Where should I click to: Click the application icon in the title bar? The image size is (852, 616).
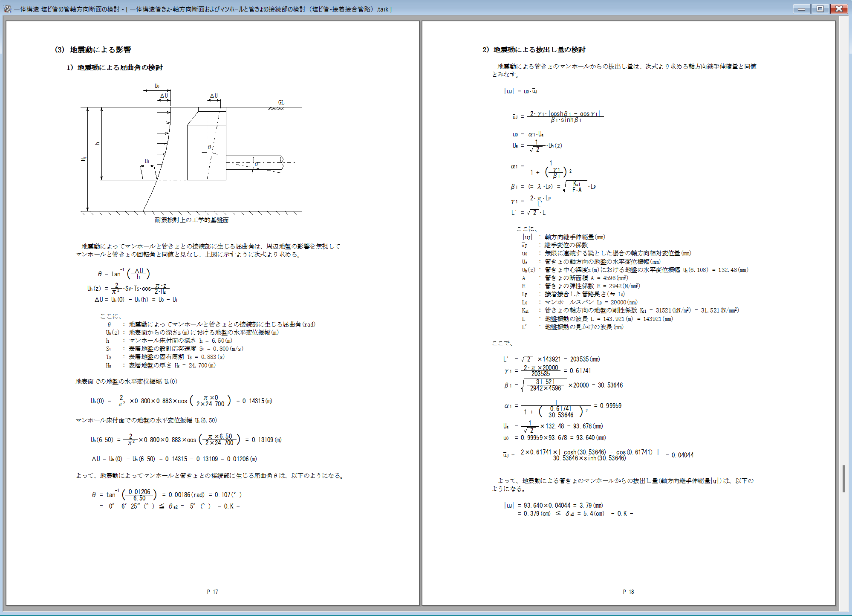coord(7,9)
